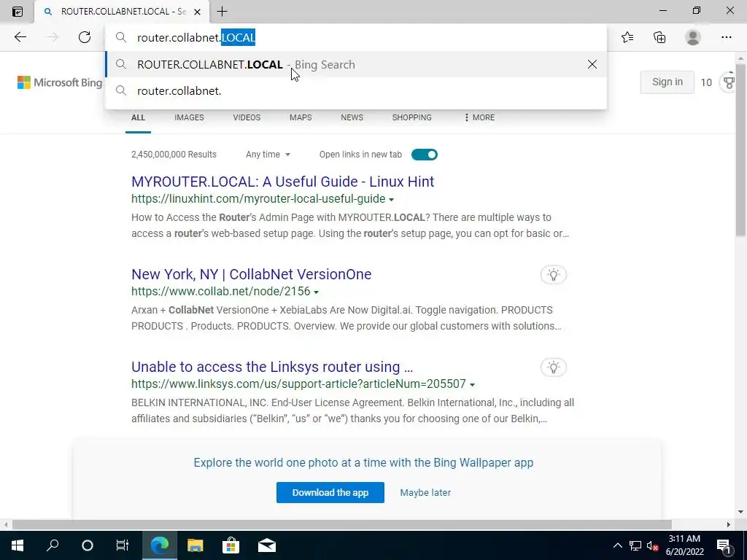This screenshot has height=560, width=747.
Task: Click Maybe later link
Action: (x=425, y=492)
